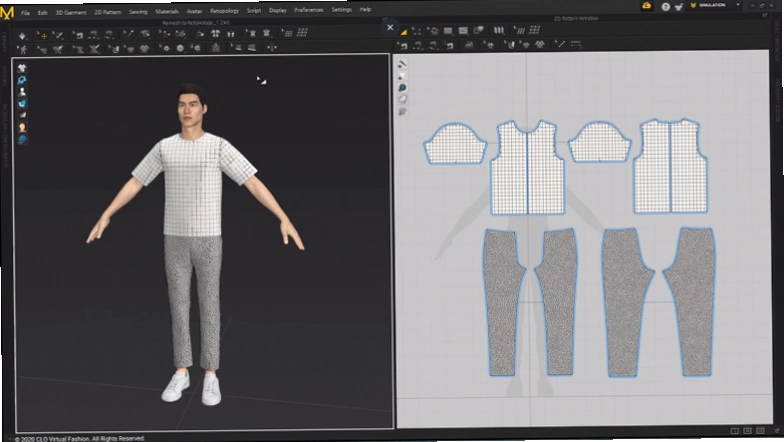Open the Sewing menu
Viewport: 784px width, 442px height.
click(x=138, y=12)
